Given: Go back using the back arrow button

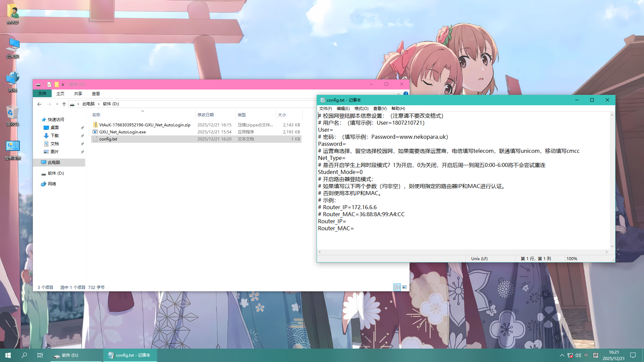Looking at the screenshot, I should coord(39,104).
